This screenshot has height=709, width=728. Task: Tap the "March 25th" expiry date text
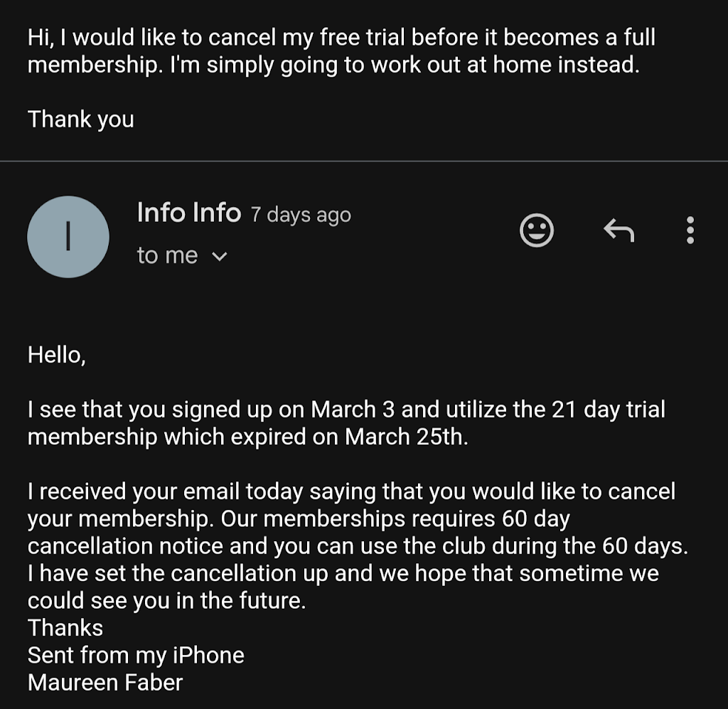[x=406, y=437]
